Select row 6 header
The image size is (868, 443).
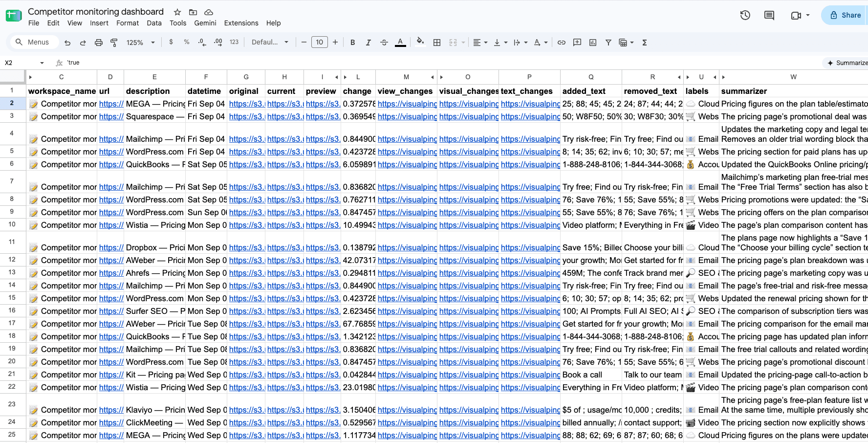(x=12, y=164)
